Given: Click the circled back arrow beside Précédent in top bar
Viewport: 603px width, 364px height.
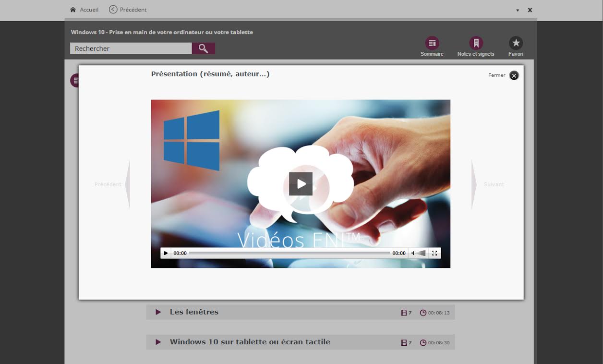Looking at the screenshot, I should [113, 9].
